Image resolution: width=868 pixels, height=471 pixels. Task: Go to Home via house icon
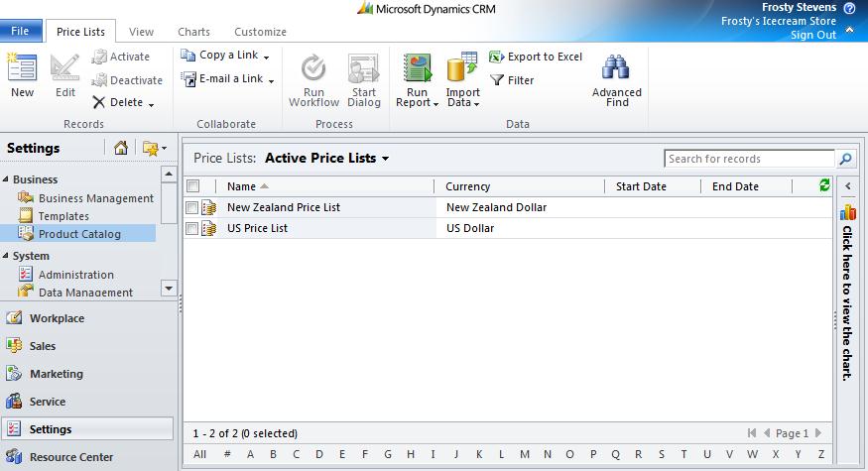tap(121, 148)
